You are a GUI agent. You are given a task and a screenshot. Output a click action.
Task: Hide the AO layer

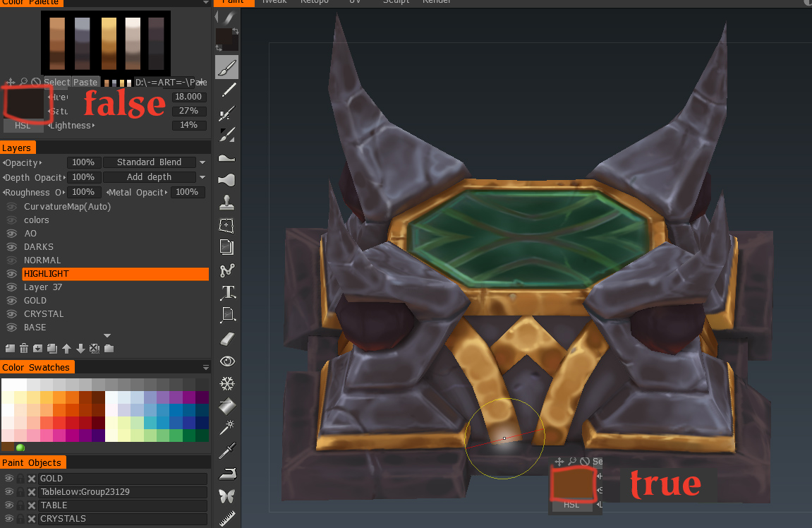[11, 234]
